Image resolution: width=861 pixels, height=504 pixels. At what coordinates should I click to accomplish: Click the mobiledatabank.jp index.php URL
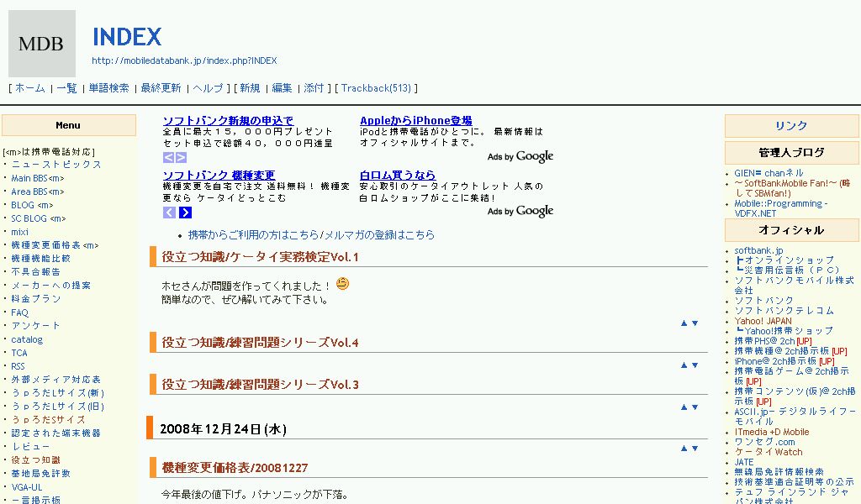click(x=184, y=60)
